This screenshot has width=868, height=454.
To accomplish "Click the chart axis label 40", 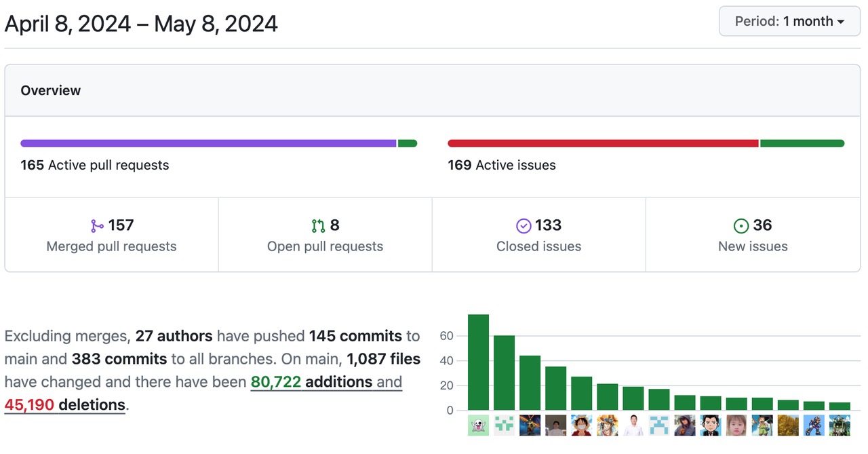I will coord(446,361).
